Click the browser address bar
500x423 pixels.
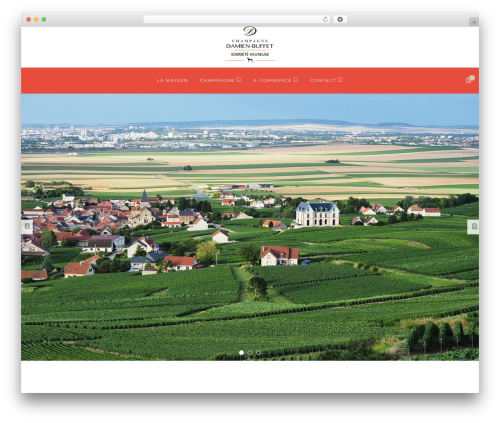tap(237, 19)
